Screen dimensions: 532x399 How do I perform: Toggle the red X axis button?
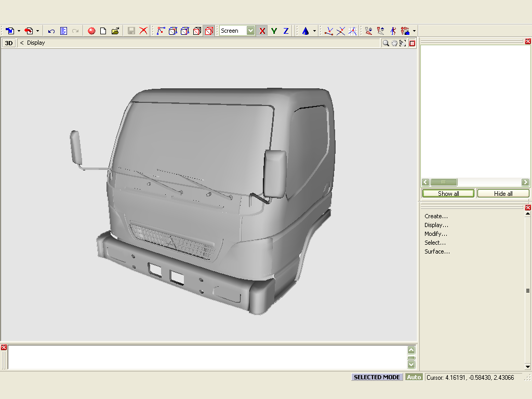(x=262, y=31)
